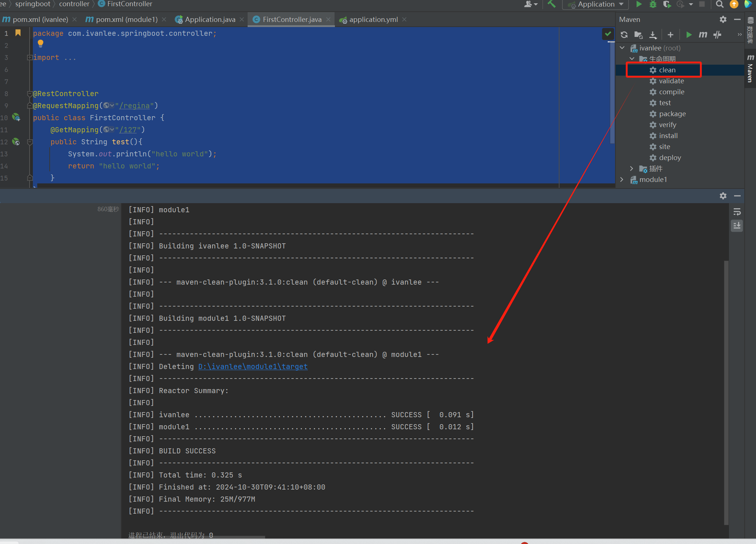Open the Code With Me user menu
The width and height of the screenshot is (756, 544).
tap(531, 4)
